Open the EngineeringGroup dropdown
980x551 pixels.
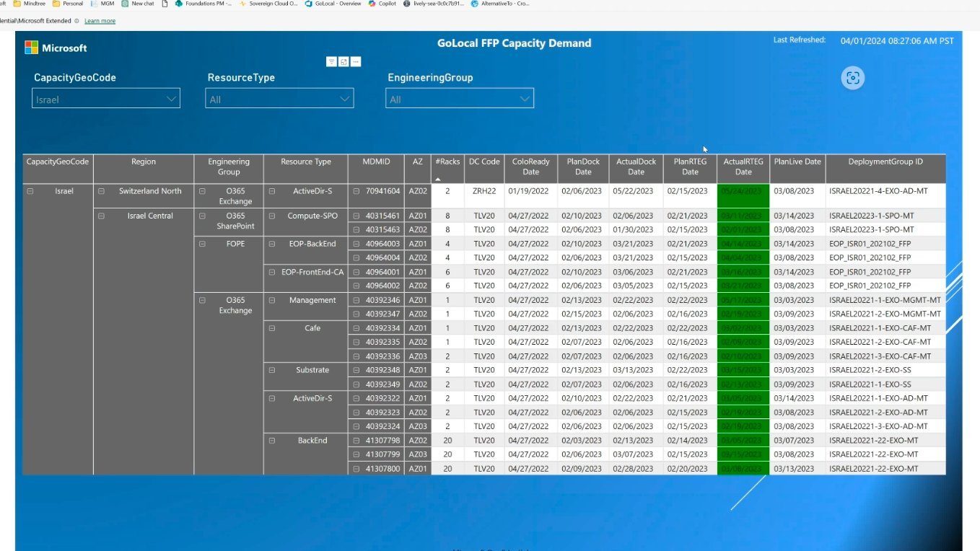pyautogui.click(x=525, y=98)
